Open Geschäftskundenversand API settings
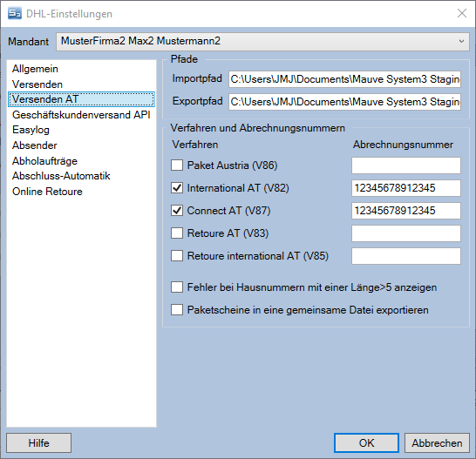The width and height of the screenshot is (476, 459). click(x=81, y=115)
